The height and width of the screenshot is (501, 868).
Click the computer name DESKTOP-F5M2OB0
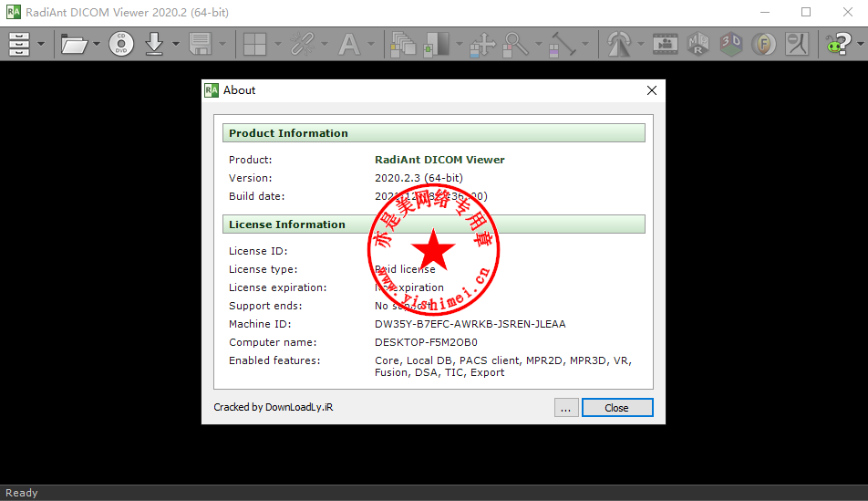click(x=426, y=342)
